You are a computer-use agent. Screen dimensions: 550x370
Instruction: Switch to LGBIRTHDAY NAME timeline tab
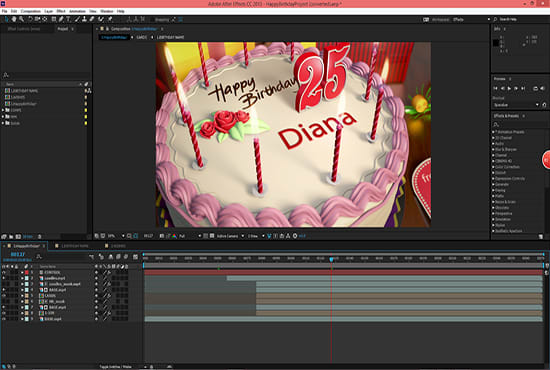tap(75, 246)
